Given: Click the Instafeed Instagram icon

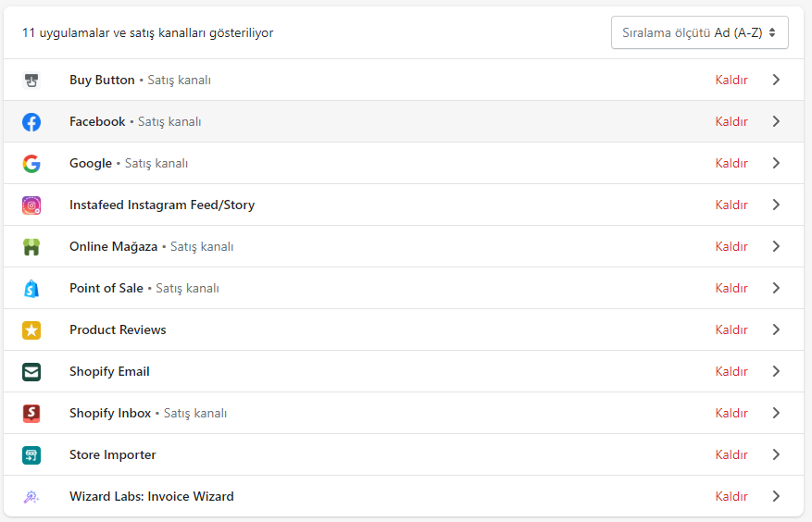Looking at the screenshot, I should coord(31,205).
